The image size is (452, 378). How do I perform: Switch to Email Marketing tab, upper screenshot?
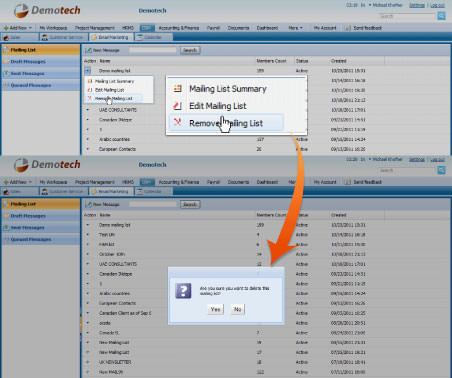(111, 37)
